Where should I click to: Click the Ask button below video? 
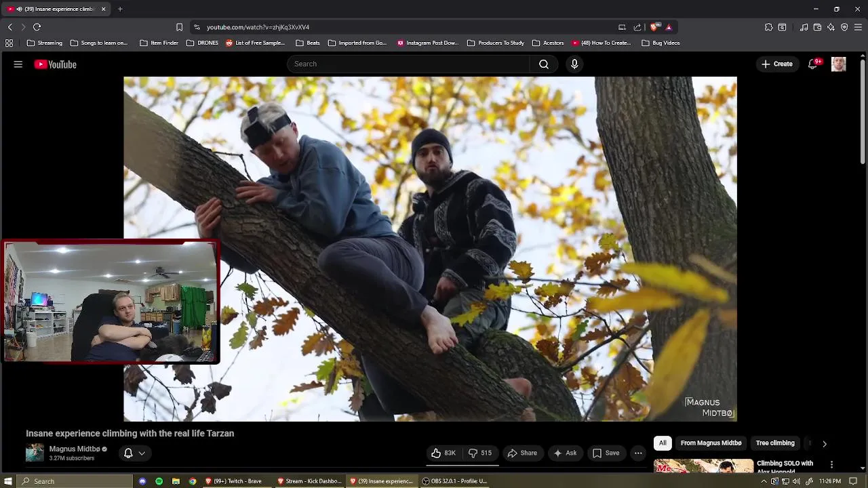click(x=565, y=453)
